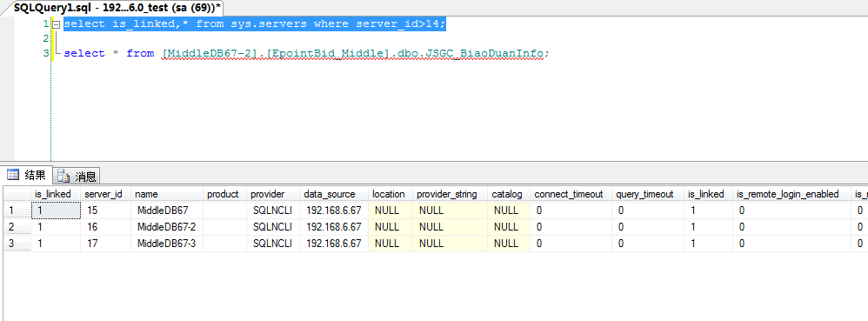Select the catalog column header
The height and width of the screenshot is (321, 868).
tap(509, 194)
